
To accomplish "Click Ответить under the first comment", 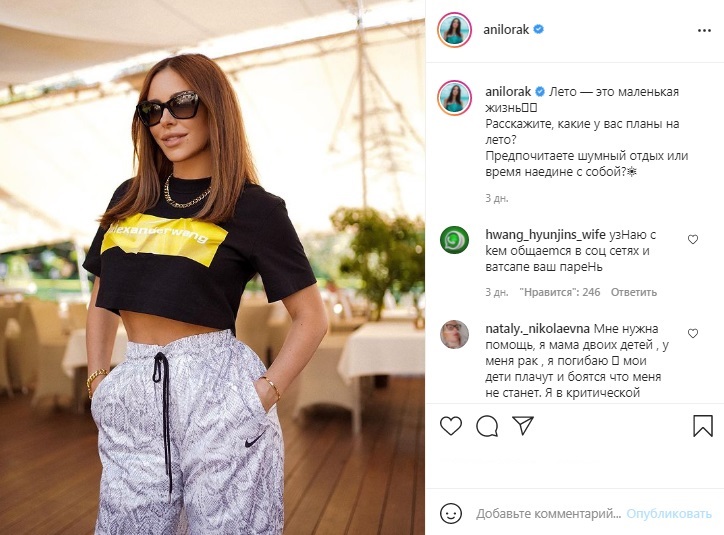I will tap(634, 292).
